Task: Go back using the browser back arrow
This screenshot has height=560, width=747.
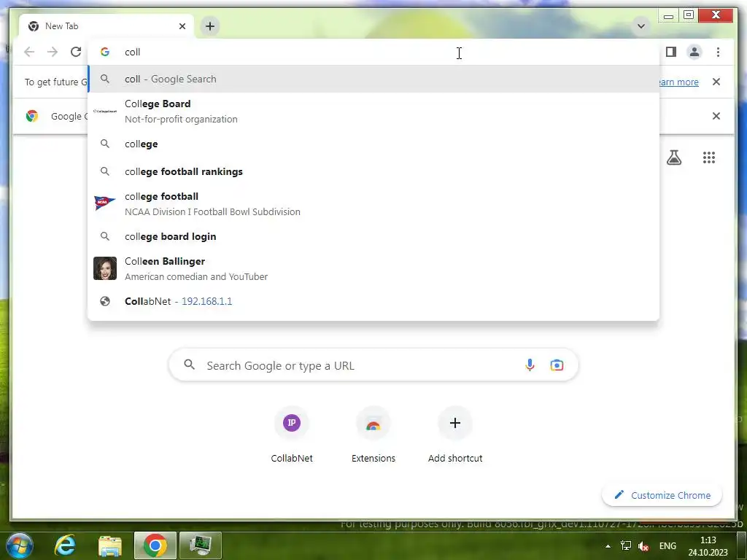Action: [x=29, y=52]
